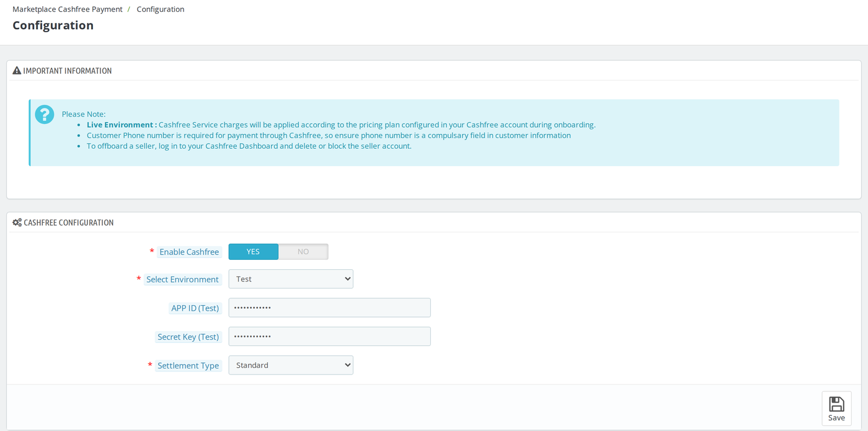Click the offboard a seller note line

click(x=249, y=146)
